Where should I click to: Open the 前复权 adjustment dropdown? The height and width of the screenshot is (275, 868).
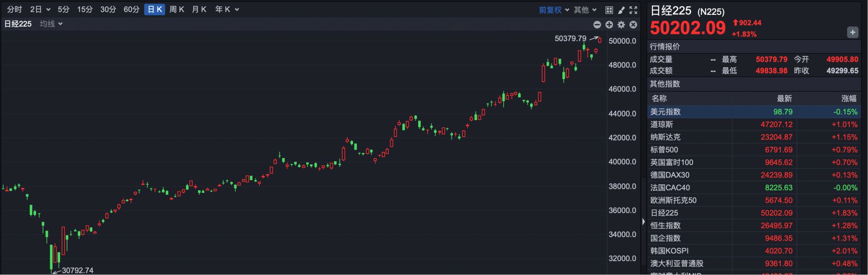553,10
